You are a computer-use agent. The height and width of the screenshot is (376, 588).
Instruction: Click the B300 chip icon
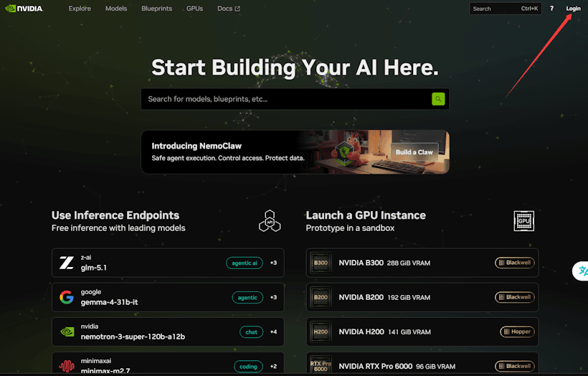coord(321,263)
